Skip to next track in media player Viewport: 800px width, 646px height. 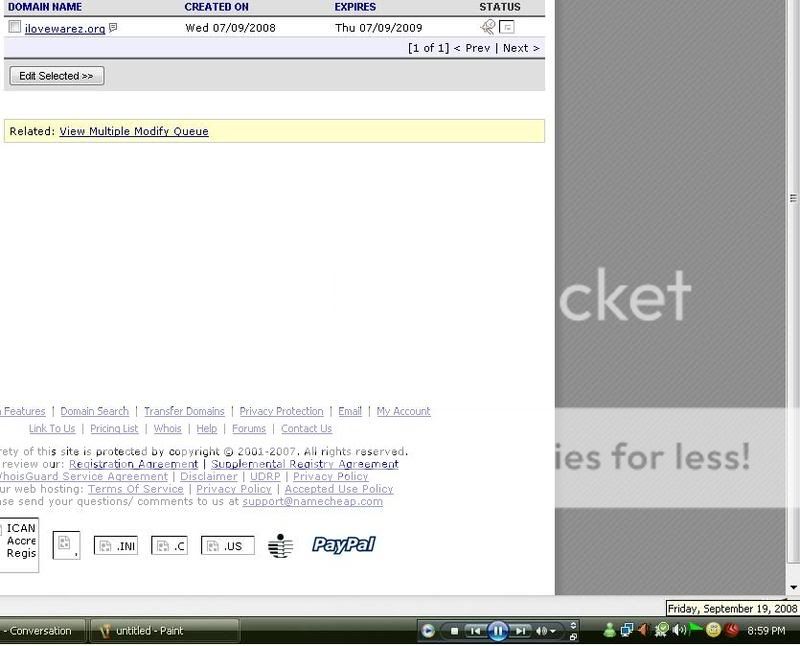tap(520, 631)
